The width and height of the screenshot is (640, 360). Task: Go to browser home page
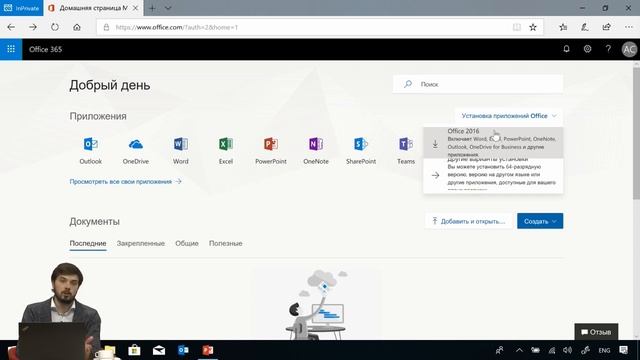[x=77, y=27]
